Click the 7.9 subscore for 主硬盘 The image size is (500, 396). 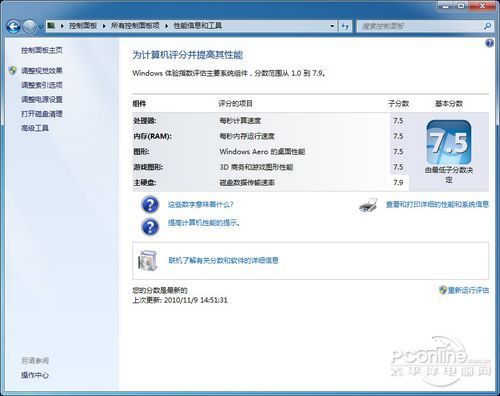398,183
